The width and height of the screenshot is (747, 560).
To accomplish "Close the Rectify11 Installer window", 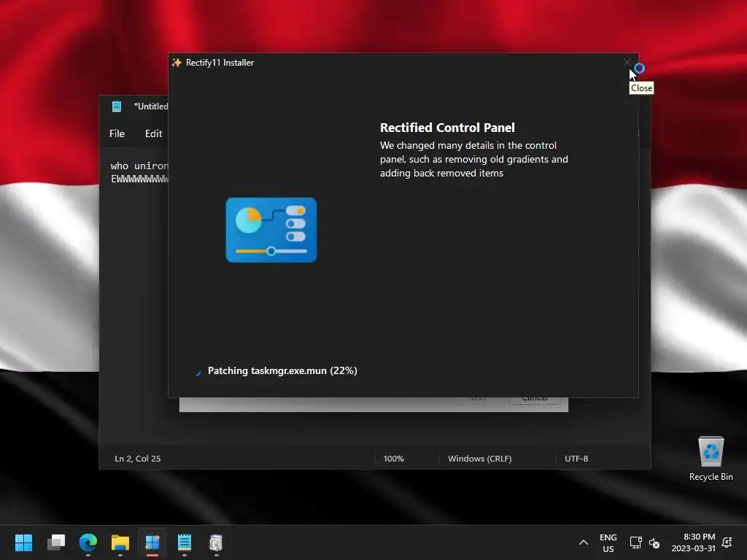I will [x=627, y=63].
